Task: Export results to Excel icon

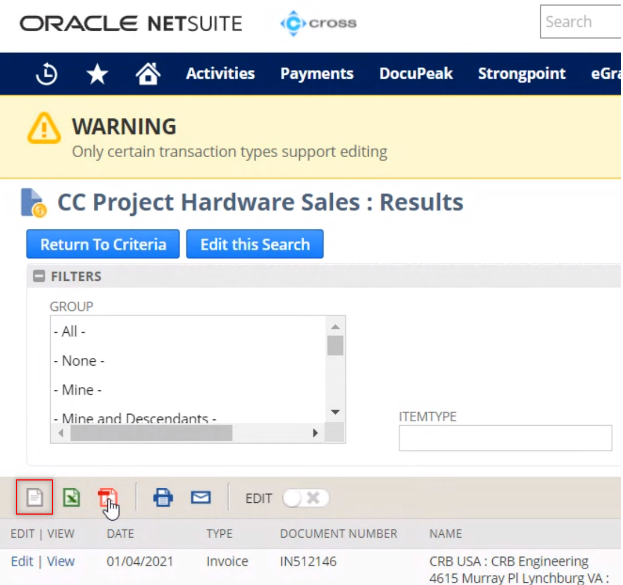Action: pyautogui.click(x=72, y=497)
